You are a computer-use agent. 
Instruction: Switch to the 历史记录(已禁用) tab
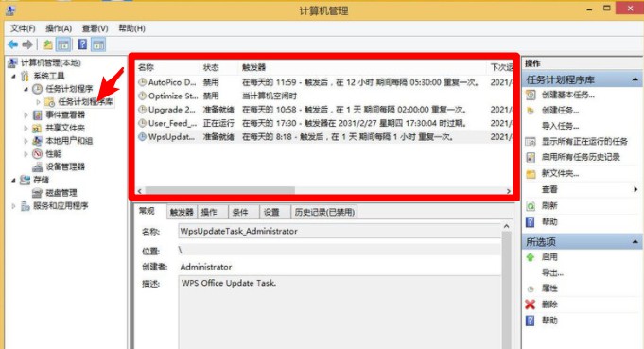(324, 212)
